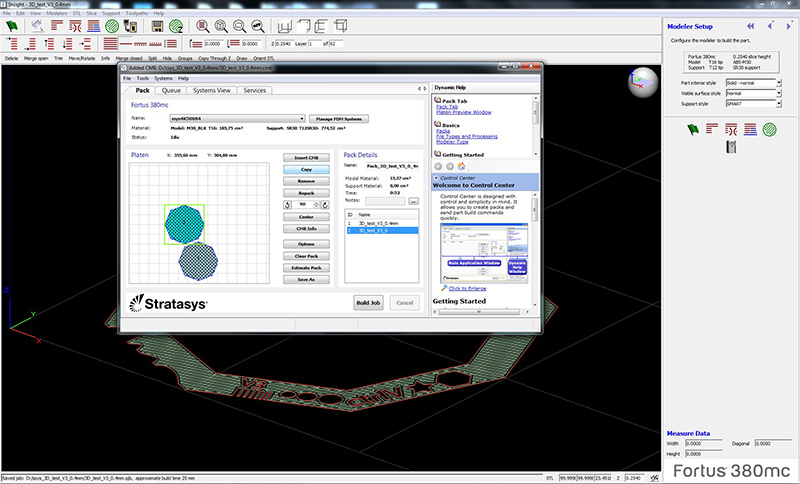Click the zoom out magnifier icon
Screen dimensions: 800x484
tap(239, 26)
